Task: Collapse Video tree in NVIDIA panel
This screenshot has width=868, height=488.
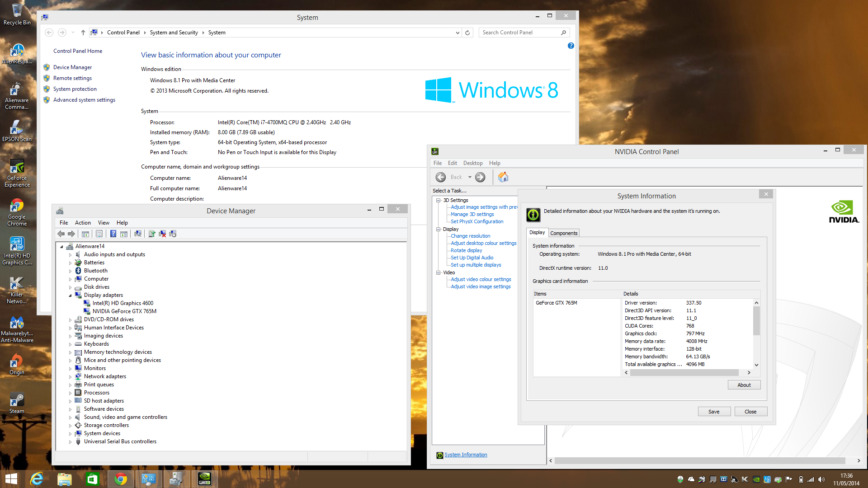Action: [439, 272]
